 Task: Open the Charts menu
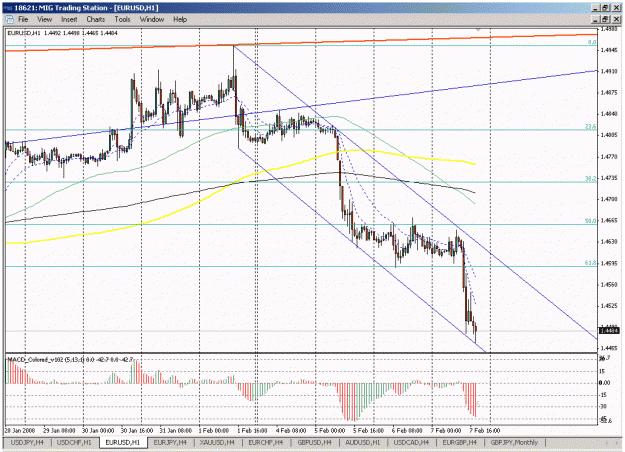click(96, 19)
